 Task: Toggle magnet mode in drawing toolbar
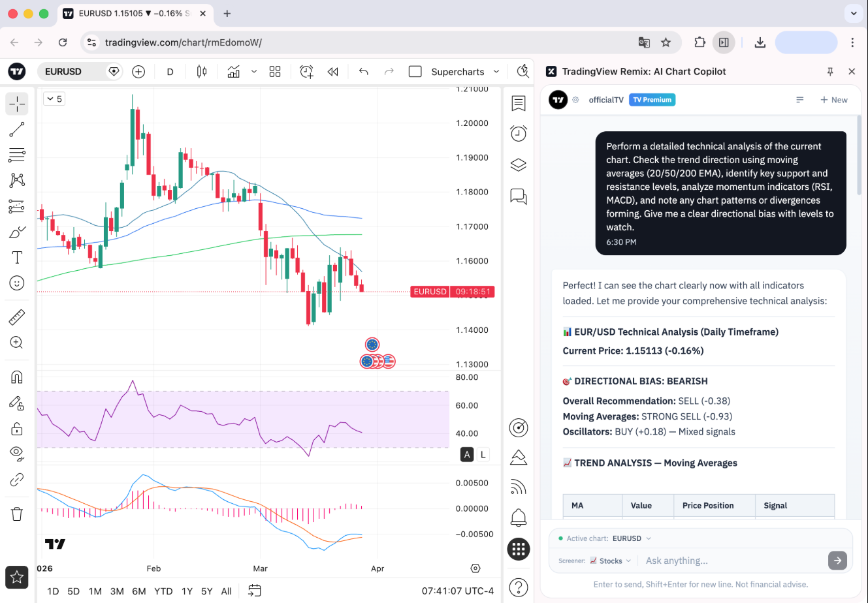17,377
